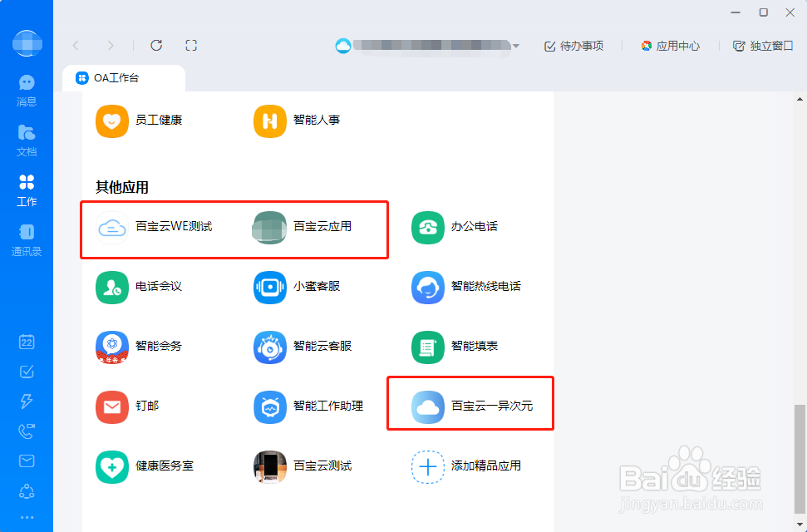Open the 办公电话 app
807x532 pixels.
click(x=461, y=227)
